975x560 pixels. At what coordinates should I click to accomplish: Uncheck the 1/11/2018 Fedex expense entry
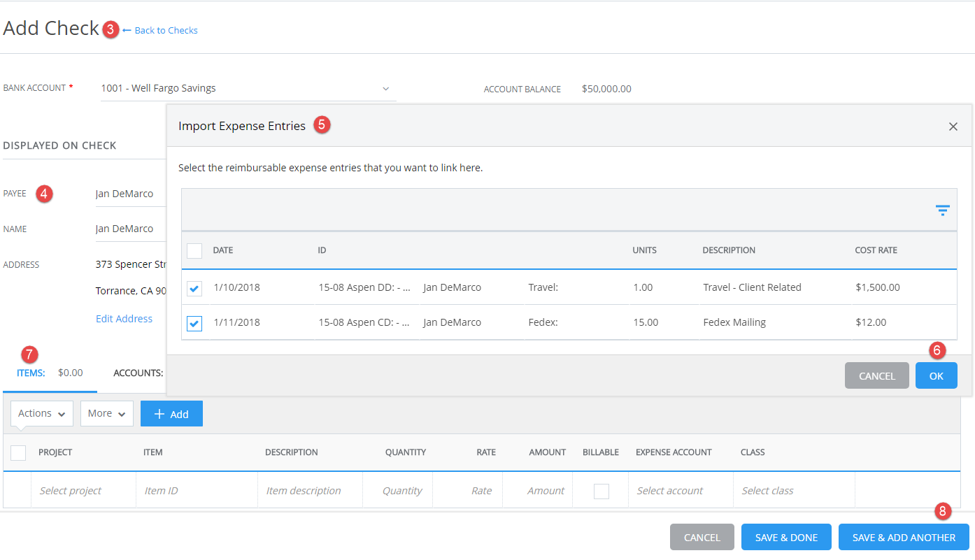tap(194, 323)
